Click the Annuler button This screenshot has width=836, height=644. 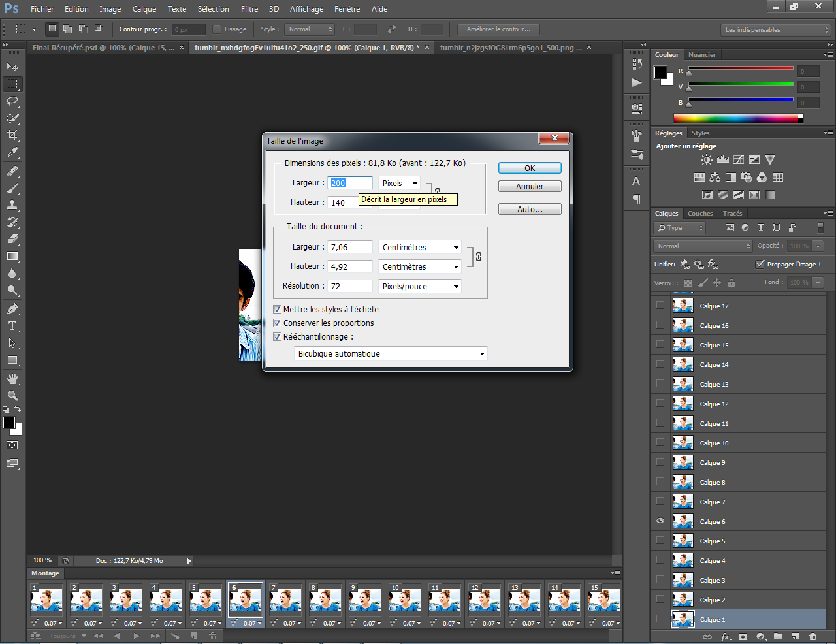pos(530,187)
